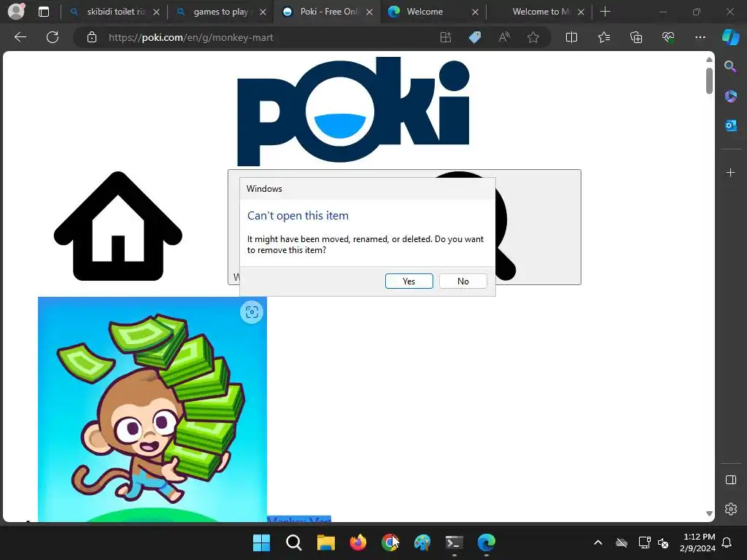747x560 pixels.
Task: Open the Favorites list icon
Action: pyautogui.click(x=603, y=37)
